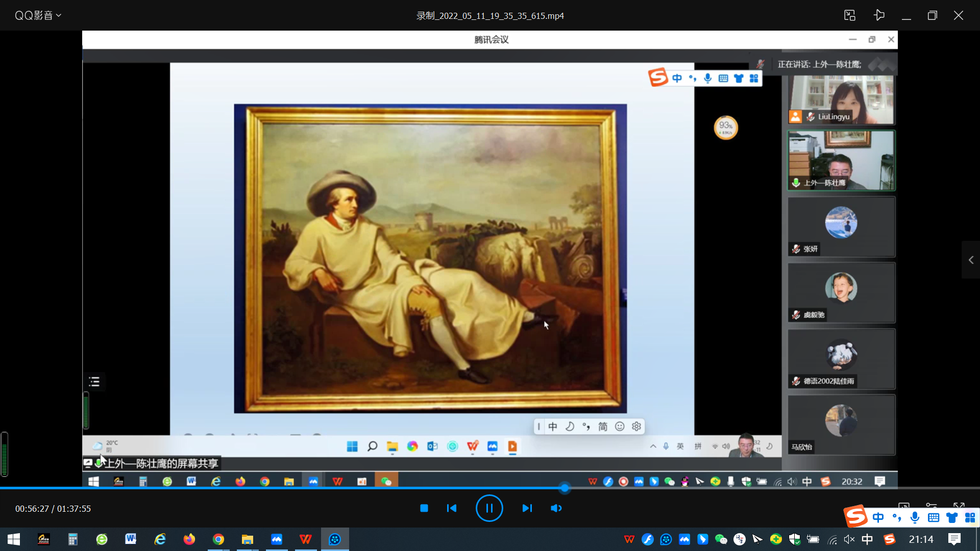The image size is (980, 551).
Task: Open the QQ影音 main menu dropdown
Action: click(x=38, y=15)
